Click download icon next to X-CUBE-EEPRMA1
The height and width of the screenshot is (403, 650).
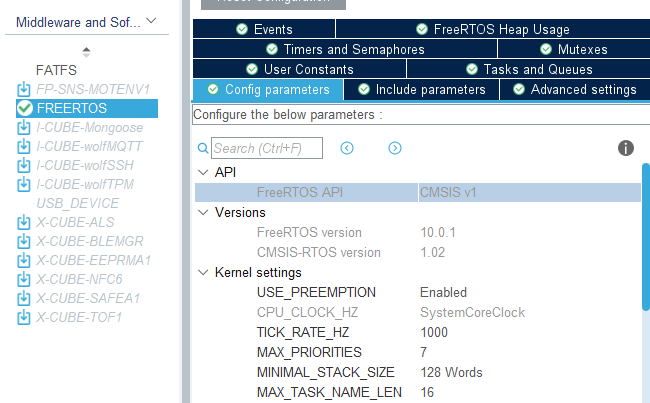click(24, 260)
